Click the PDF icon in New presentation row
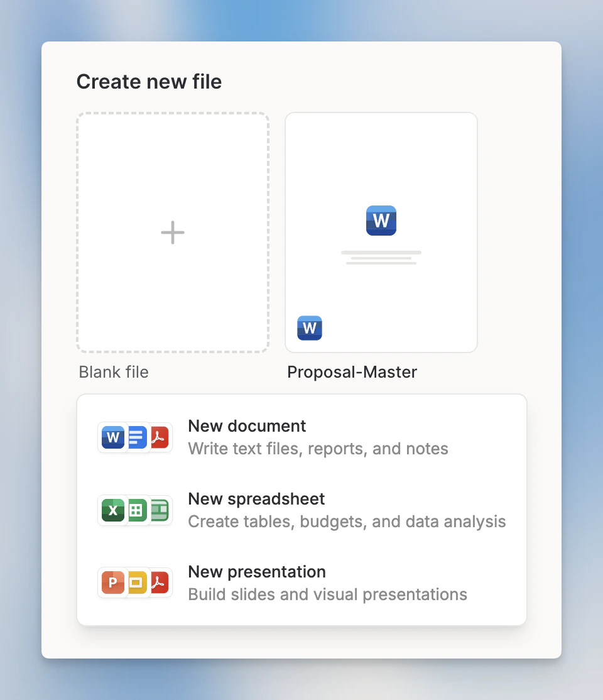Viewport: 603px width, 700px height. tap(157, 582)
